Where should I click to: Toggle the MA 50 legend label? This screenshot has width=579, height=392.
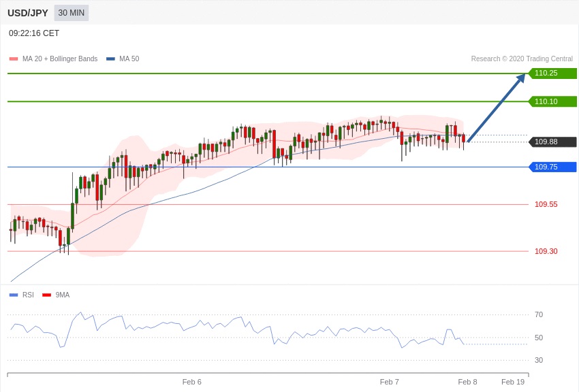coord(129,59)
